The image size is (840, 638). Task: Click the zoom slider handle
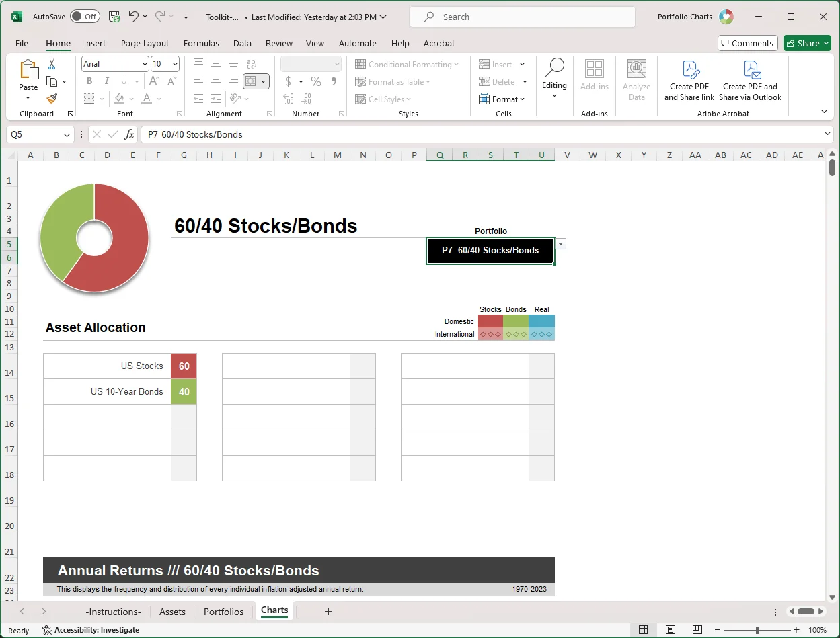click(757, 630)
